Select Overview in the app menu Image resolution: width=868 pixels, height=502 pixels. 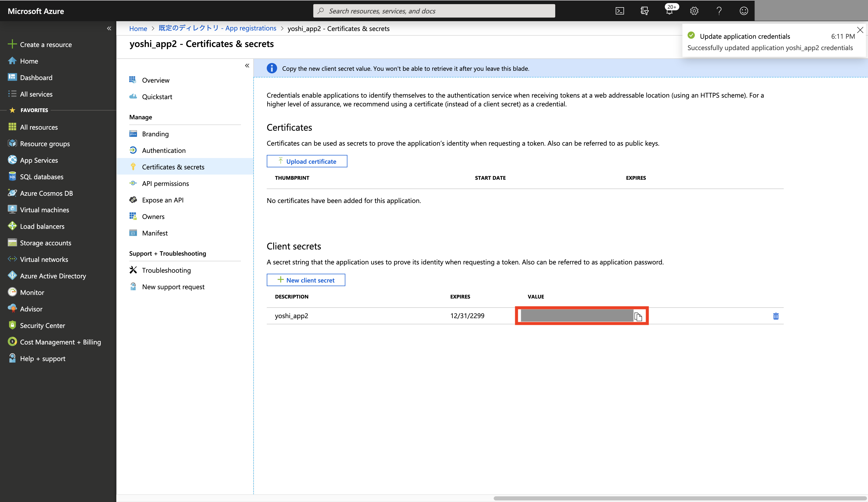[x=149, y=80]
